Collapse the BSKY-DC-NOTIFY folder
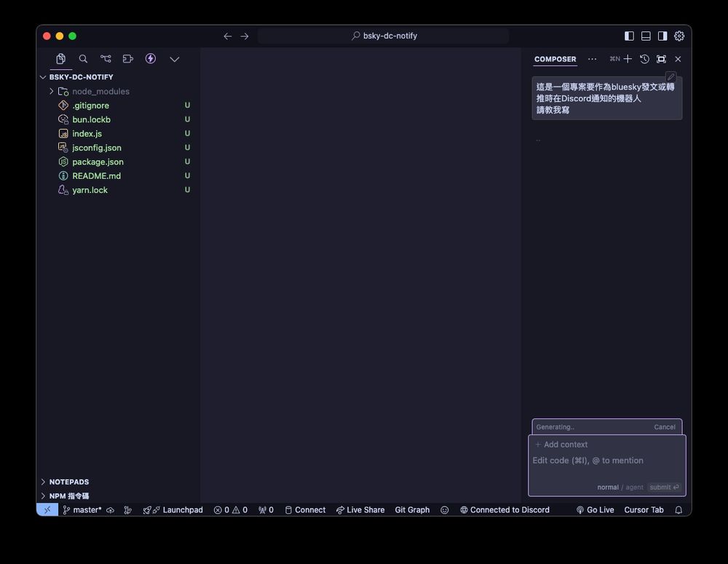This screenshot has height=564, width=728. pyautogui.click(x=43, y=76)
